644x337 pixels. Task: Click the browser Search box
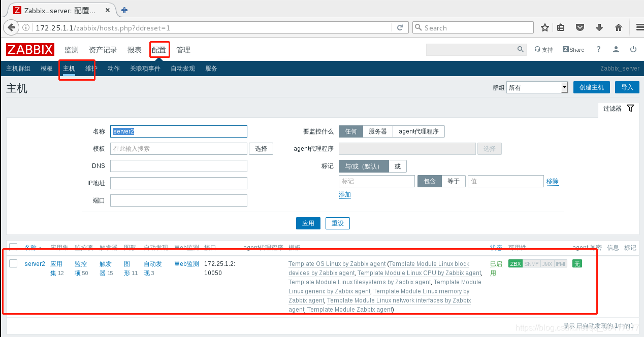click(473, 27)
